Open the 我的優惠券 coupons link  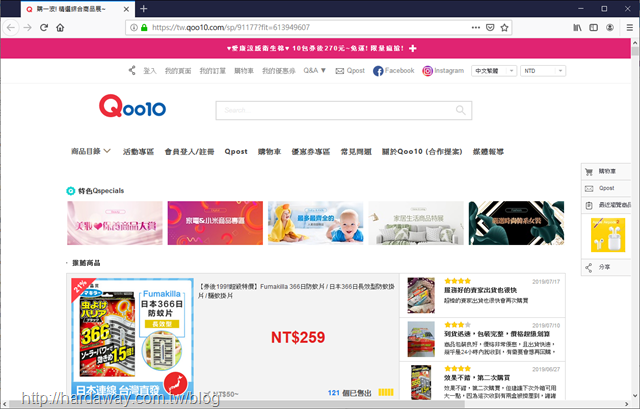coord(278,71)
